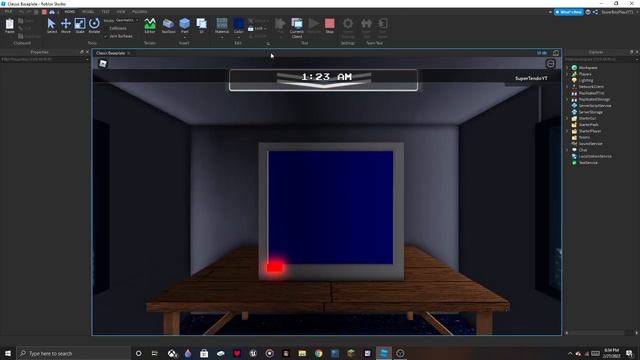Switch to the TEST ribbon tab
The image size is (640, 360).
(x=105, y=12)
